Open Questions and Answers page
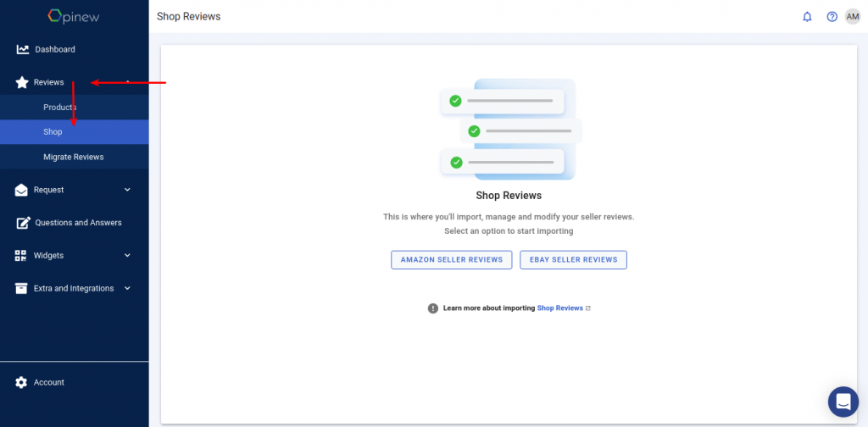868x427 pixels. point(75,222)
